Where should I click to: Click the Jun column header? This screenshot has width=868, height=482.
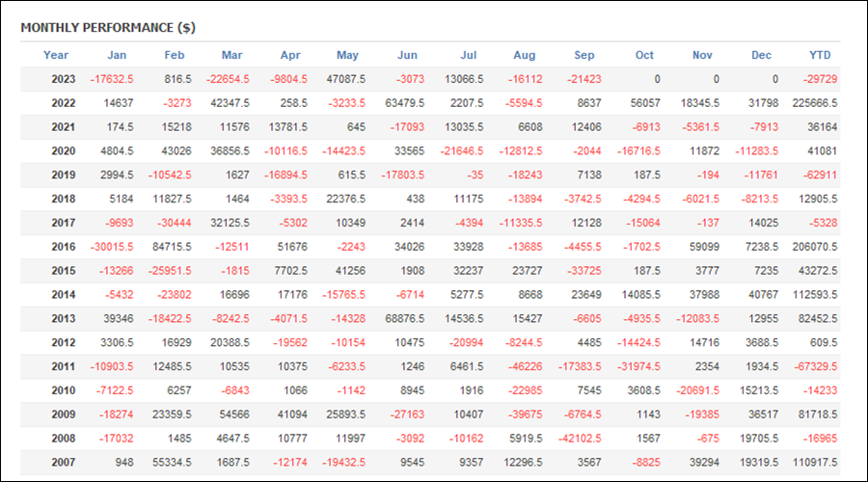click(x=407, y=55)
